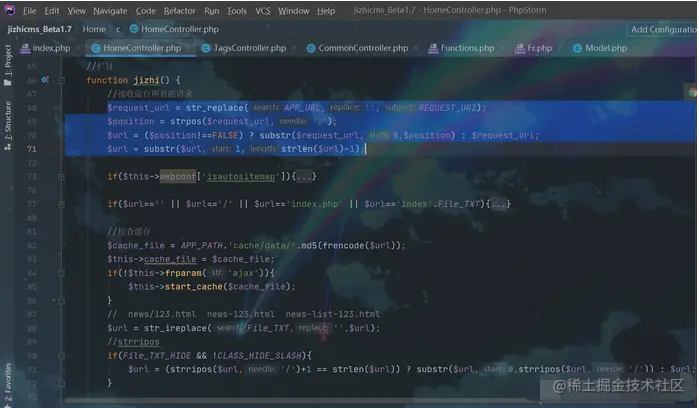Switch to the CommonController.php tab
This screenshot has height=408, width=699.
363,48
